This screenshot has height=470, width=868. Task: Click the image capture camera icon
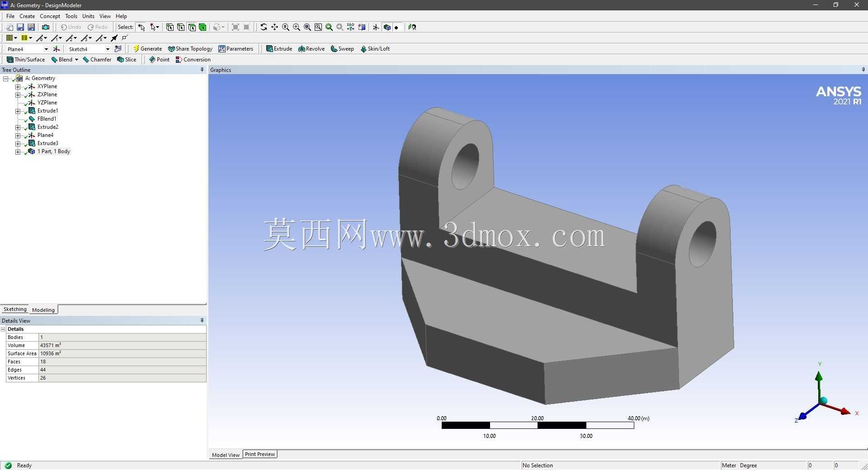45,27
